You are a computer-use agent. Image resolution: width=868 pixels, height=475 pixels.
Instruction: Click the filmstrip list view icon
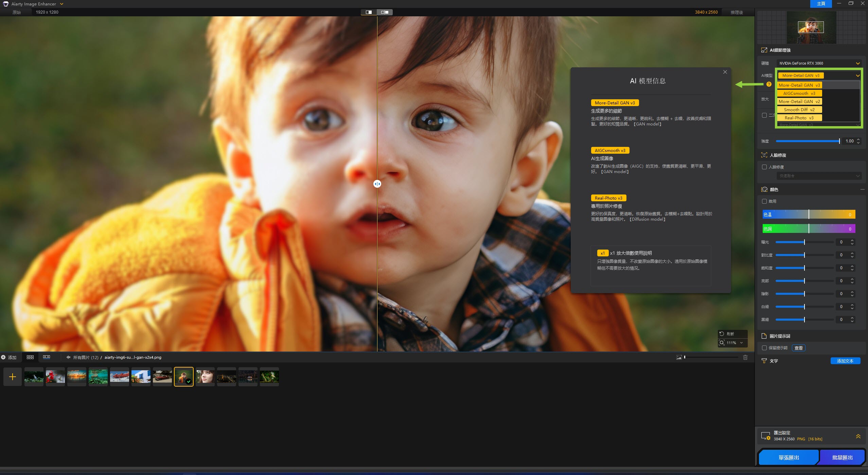pos(47,357)
